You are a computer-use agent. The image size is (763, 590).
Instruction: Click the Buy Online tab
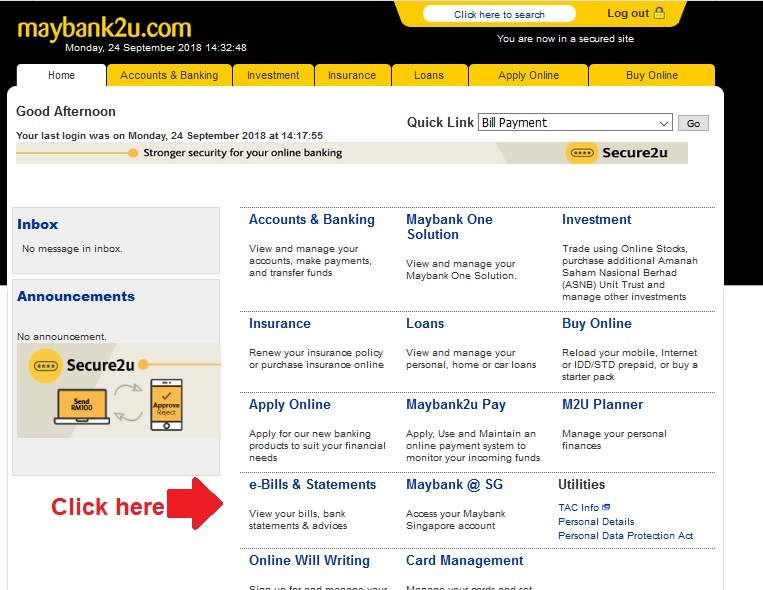[x=652, y=75]
